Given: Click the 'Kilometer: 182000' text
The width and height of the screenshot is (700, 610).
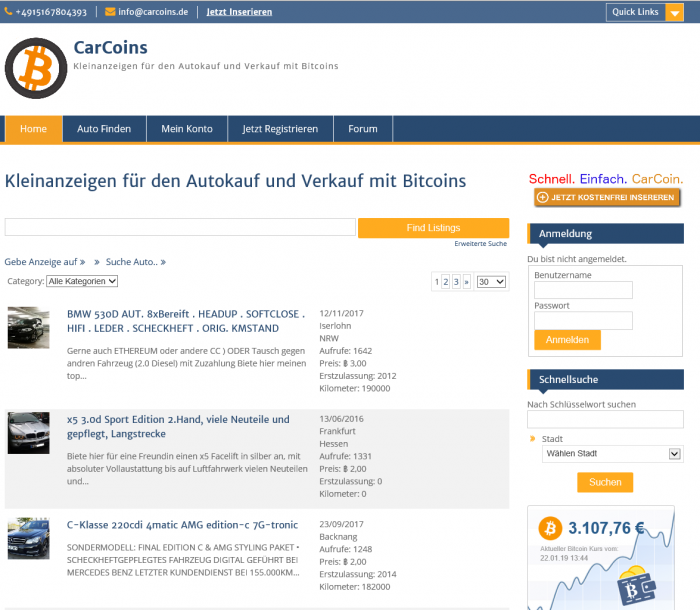Looking at the screenshot, I should tap(355, 587).
